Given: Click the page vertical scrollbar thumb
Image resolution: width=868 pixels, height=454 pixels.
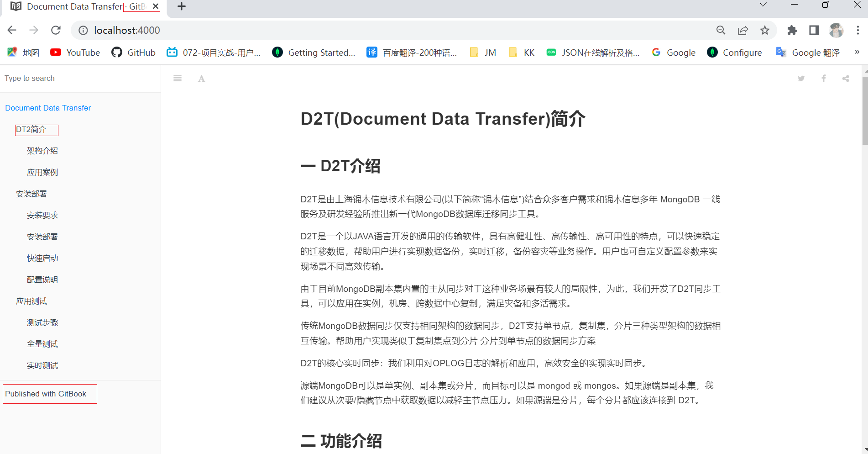Looking at the screenshot, I should click(x=865, y=110).
